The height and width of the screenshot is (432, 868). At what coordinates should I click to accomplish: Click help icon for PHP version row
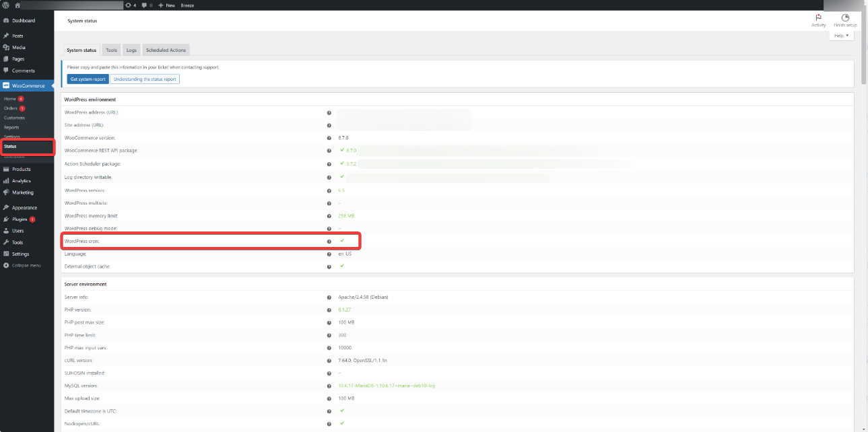(329, 310)
